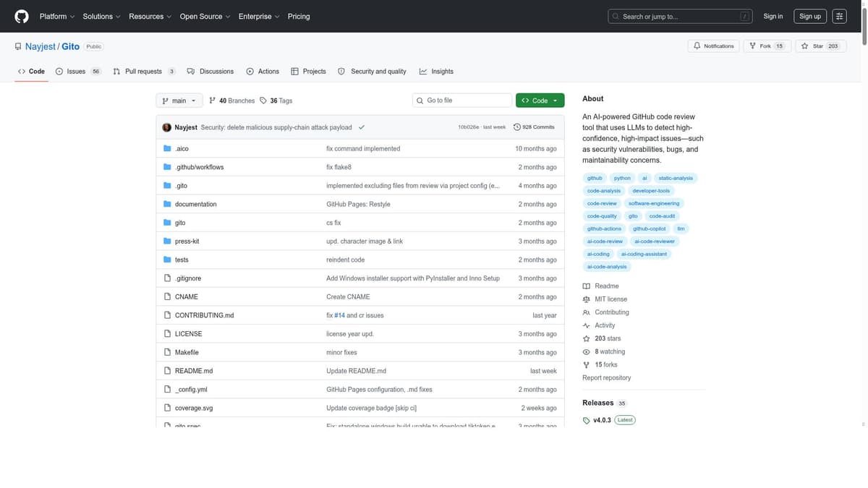Open the main branch selector dropdown

click(179, 100)
